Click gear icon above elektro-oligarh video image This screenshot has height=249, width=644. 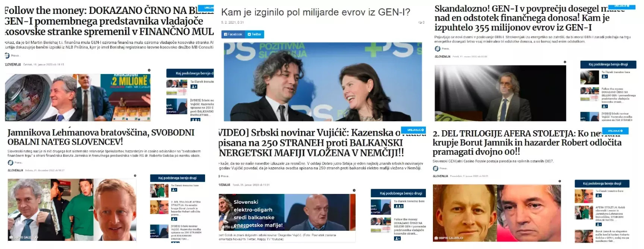pyautogui.click(x=354, y=190)
